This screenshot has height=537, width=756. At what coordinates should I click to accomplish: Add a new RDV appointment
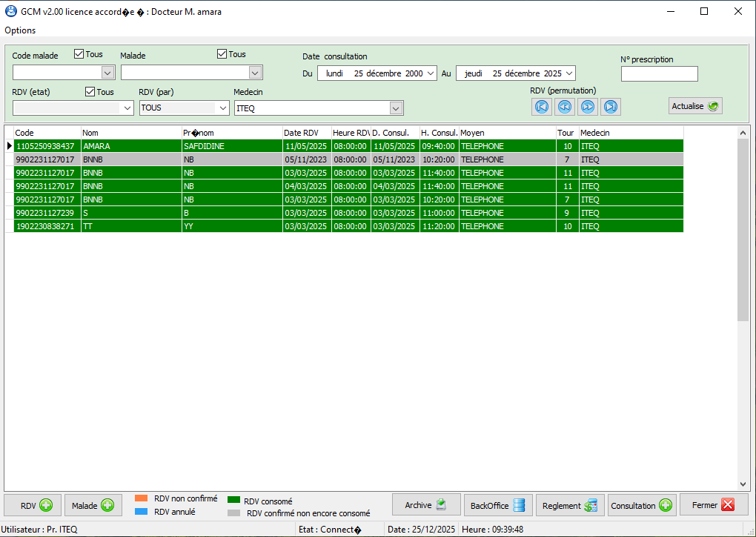[33, 506]
